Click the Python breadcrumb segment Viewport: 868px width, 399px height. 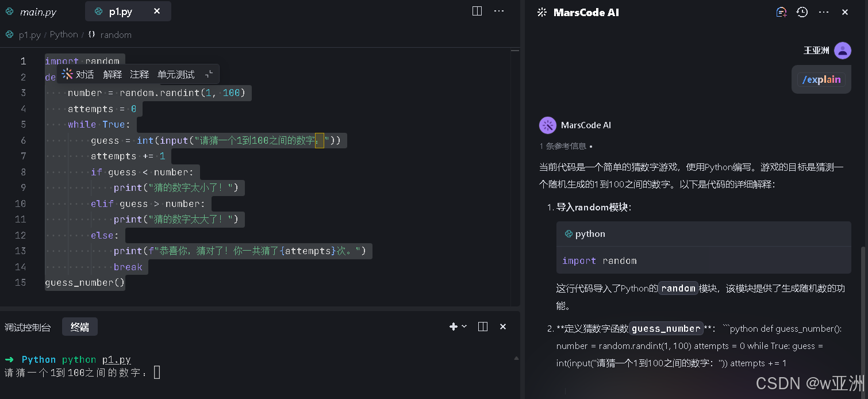pyautogui.click(x=64, y=34)
